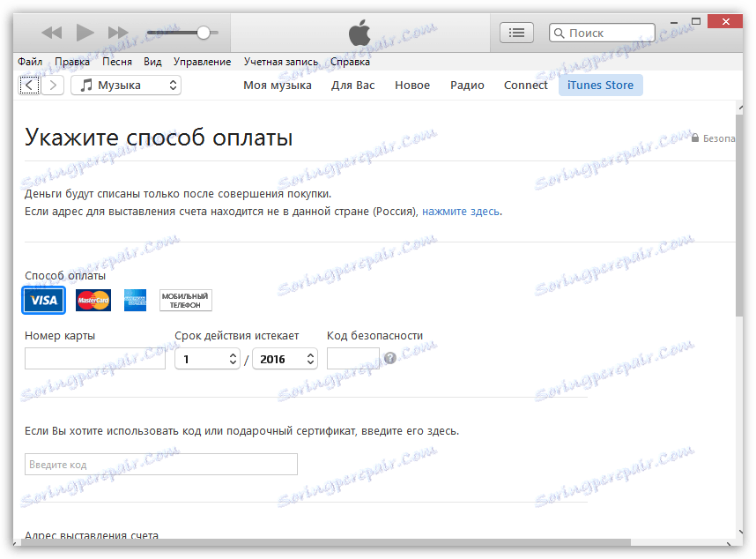Choose the Мобильный телефон payment option

pos(186,300)
